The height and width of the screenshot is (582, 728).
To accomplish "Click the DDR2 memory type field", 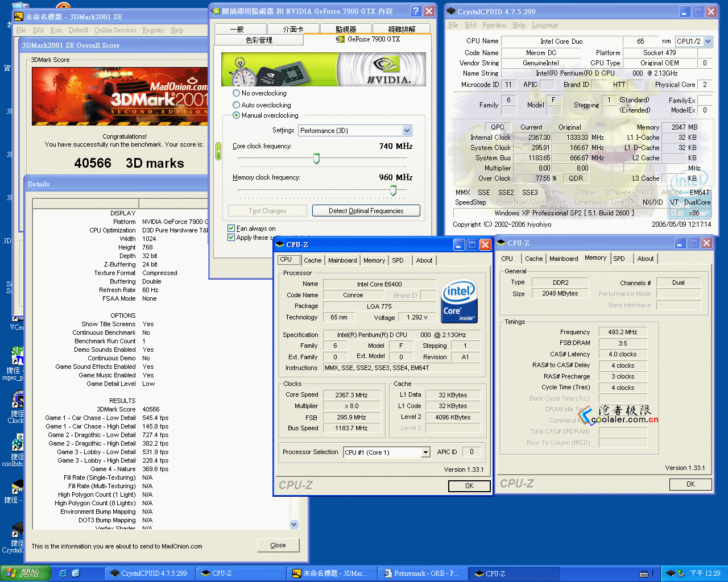I will pyautogui.click(x=560, y=282).
